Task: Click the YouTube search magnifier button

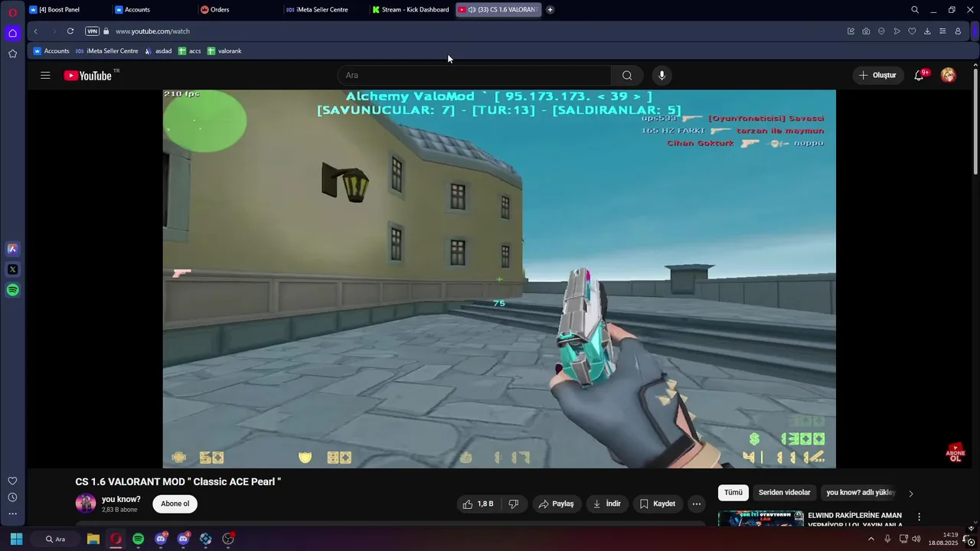Action: tap(627, 75)
